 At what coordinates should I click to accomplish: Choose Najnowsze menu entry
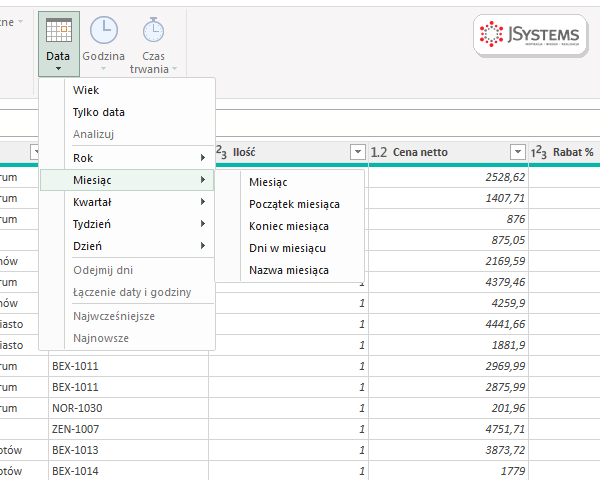(x=127, y=338)
